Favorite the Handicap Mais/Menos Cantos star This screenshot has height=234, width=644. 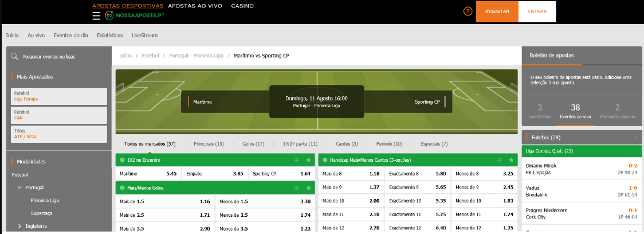click(511, 159)
